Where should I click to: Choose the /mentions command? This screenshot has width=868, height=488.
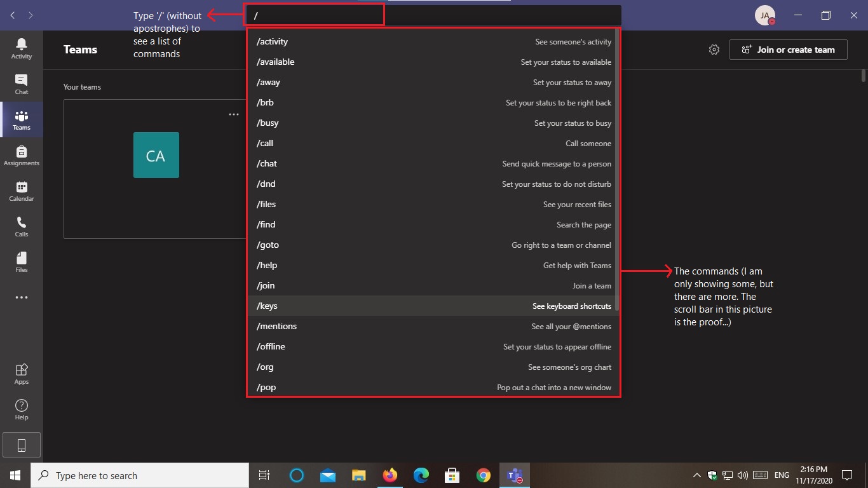433,327
